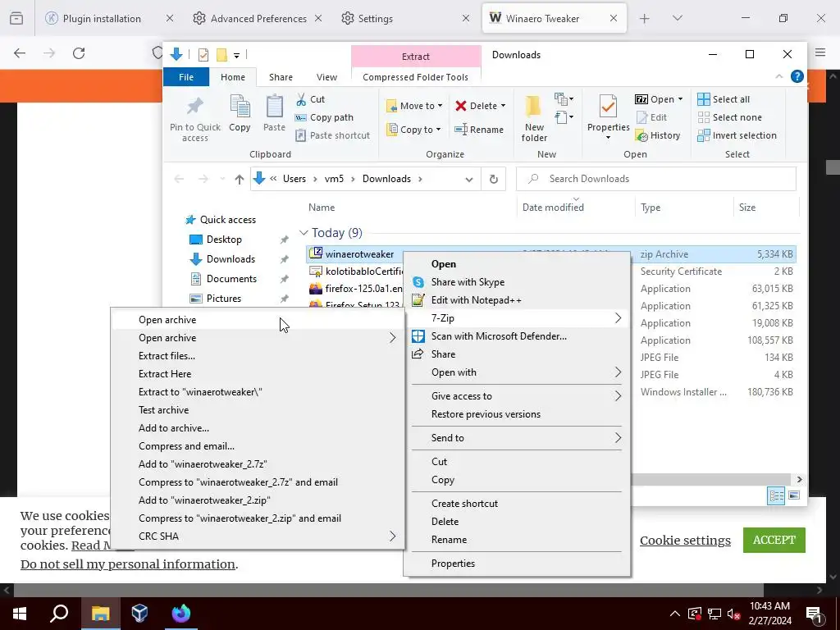Open the File ribbon tab
Image resolution: width=840 pixels, height=630 pixels.
click(x=186, y=77)
